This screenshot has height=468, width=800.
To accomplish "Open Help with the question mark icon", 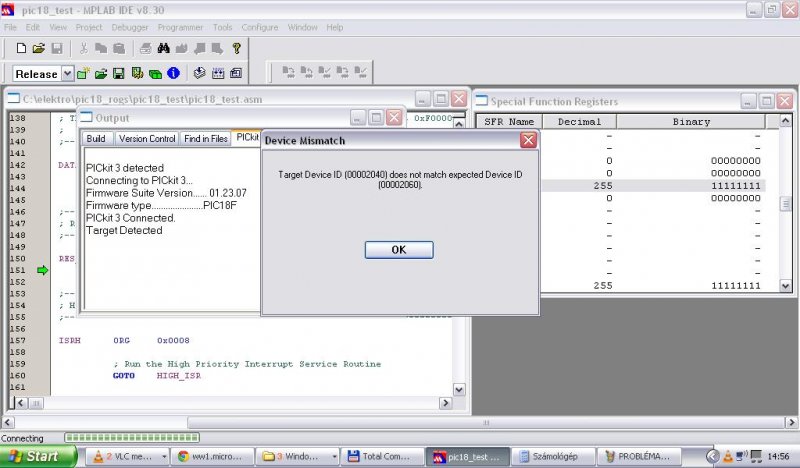I will tap(236, 48).
